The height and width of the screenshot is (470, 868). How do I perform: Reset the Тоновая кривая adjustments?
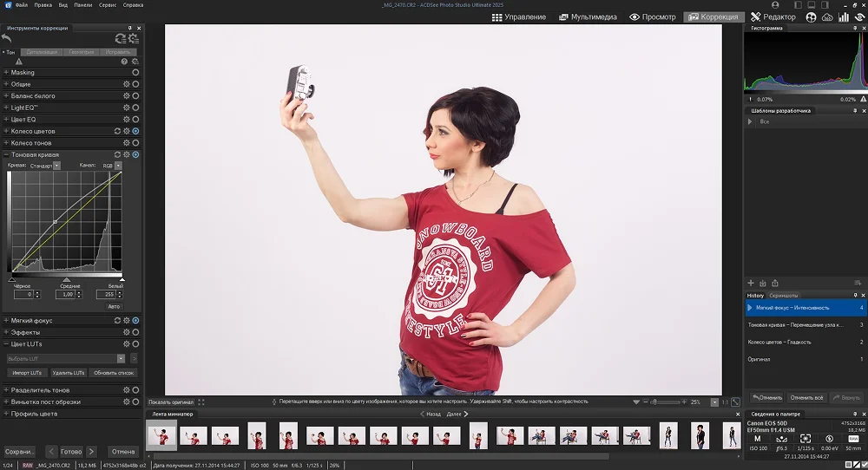(117, 154)
